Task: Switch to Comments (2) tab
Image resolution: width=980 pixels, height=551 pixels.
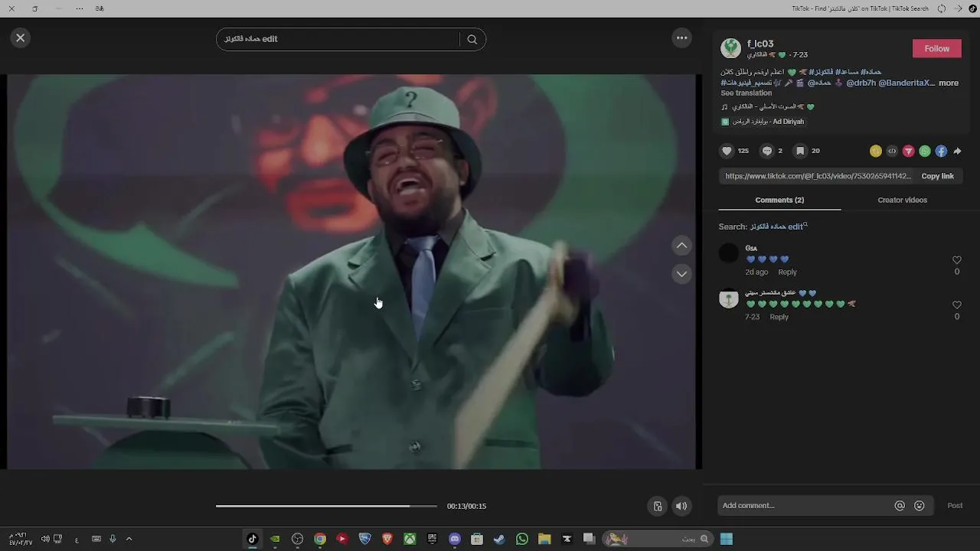Action: click(779, 200)
